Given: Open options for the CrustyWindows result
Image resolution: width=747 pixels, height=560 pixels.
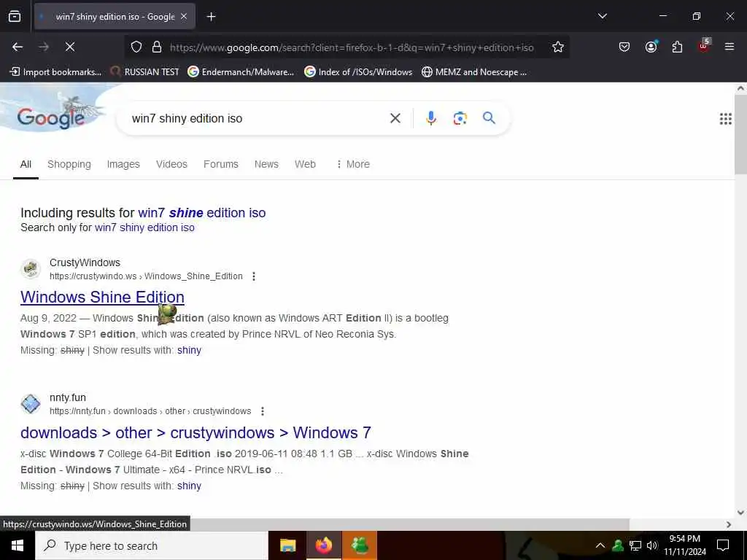Looking at the screenshot, I should (x=254, y=276).
